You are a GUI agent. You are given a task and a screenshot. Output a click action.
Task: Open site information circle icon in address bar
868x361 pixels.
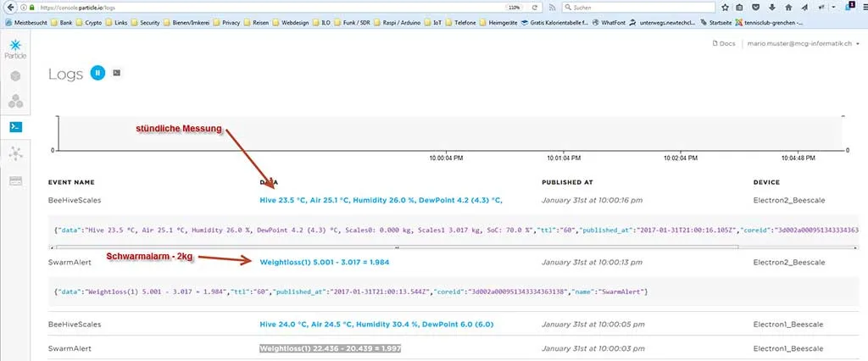(23, 8)
